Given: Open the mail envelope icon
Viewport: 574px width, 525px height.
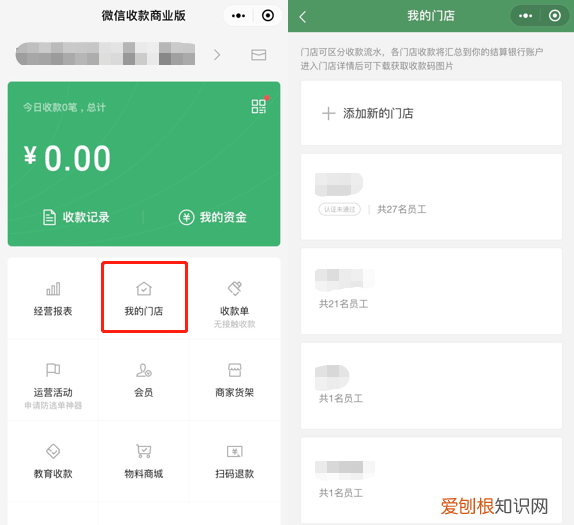Looking at the screenshot, I should (x=258, y=55).
